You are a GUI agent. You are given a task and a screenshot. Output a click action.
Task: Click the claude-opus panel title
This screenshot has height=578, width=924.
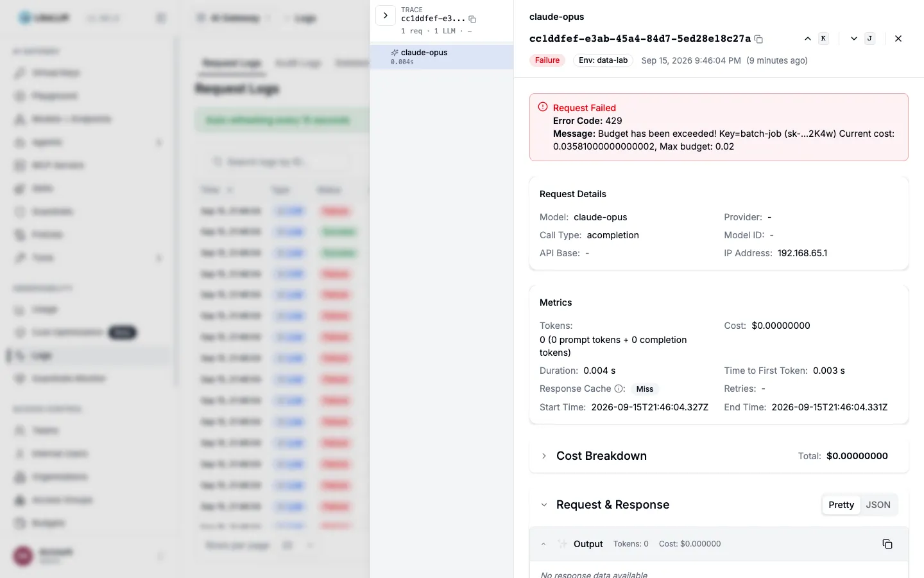click(x=557, y=17)
